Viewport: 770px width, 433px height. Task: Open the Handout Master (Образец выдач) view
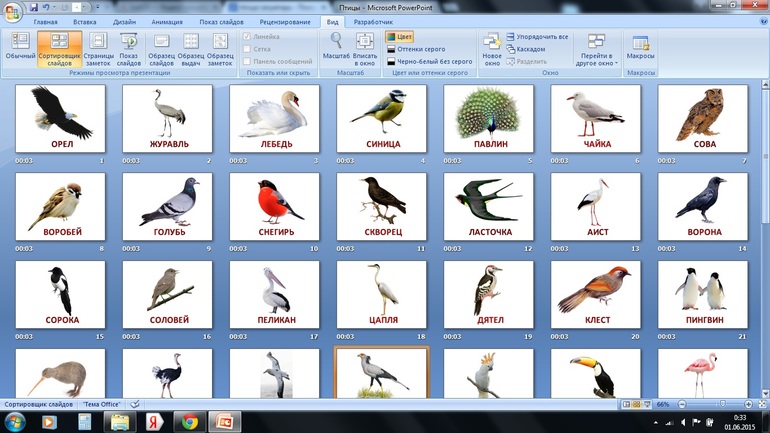tap(190, 47)
